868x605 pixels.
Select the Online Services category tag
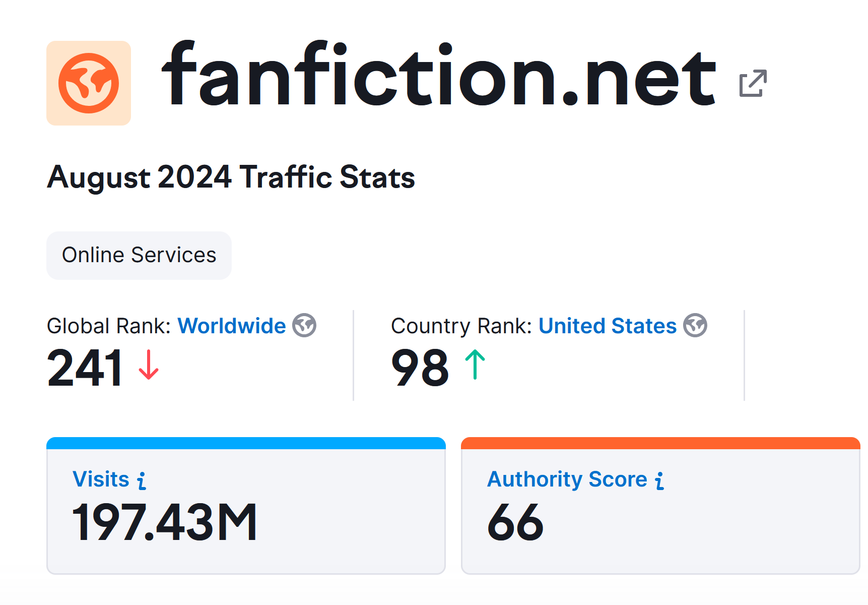pos(139,255)
